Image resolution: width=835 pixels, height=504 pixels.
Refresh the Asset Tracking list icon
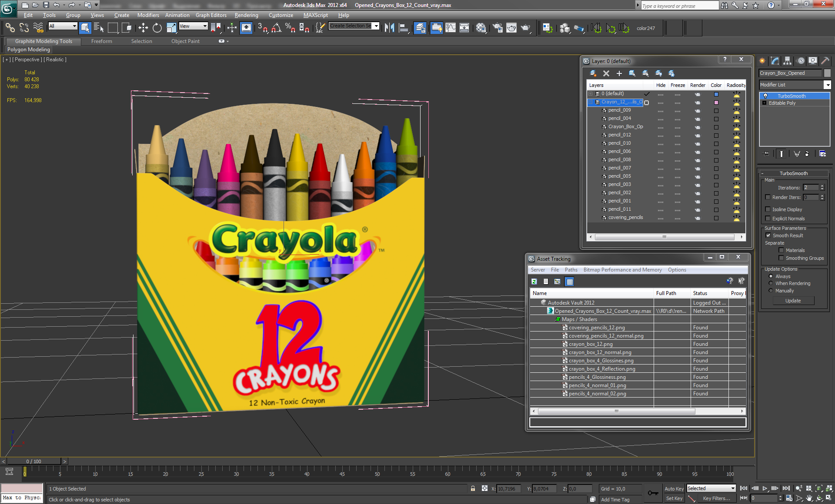[534, 282]
